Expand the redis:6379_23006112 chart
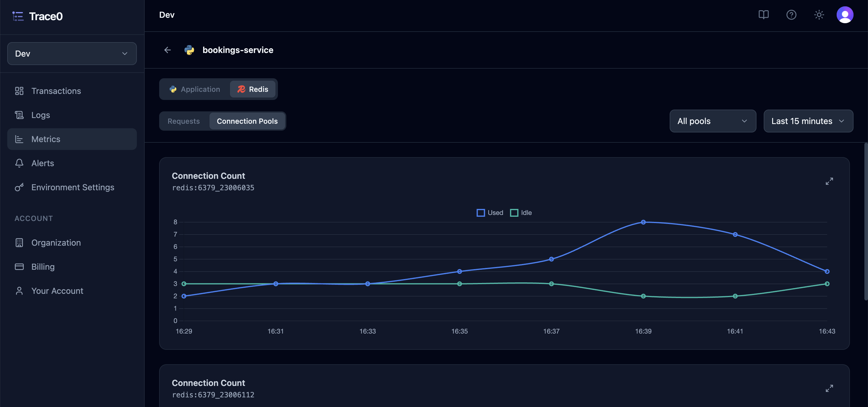The image size is (868, 407). [x=829, y=388]
